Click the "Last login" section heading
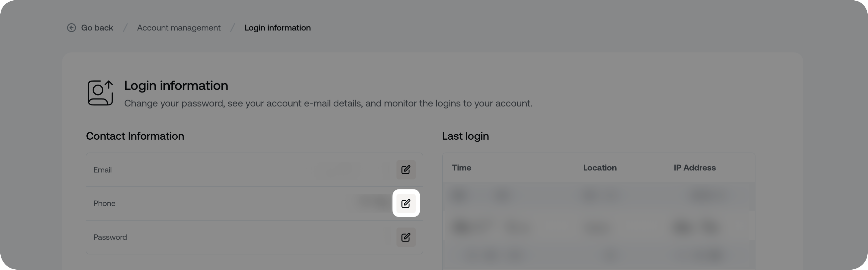This screenshot has height=270, width=868. [465, 136]
